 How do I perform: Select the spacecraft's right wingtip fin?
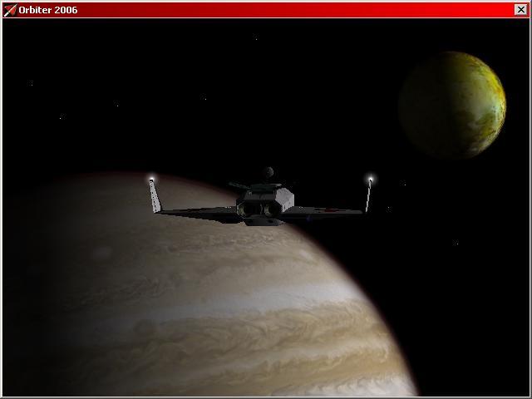[368, 196]
